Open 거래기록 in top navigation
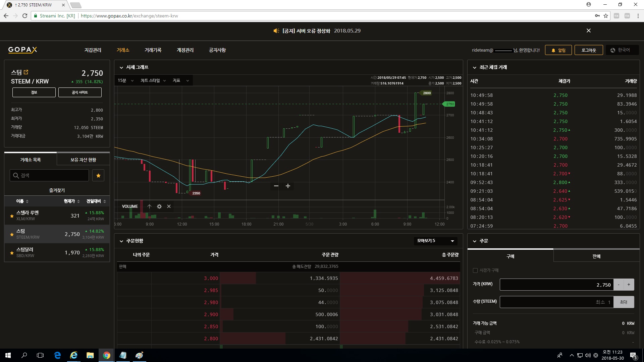The image size is (644, 362). point(153,50)
